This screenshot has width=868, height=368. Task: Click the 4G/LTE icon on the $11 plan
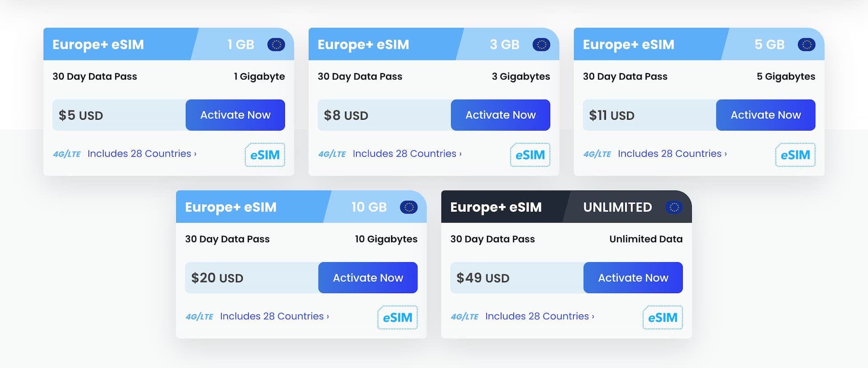click(x=597, y=154)
